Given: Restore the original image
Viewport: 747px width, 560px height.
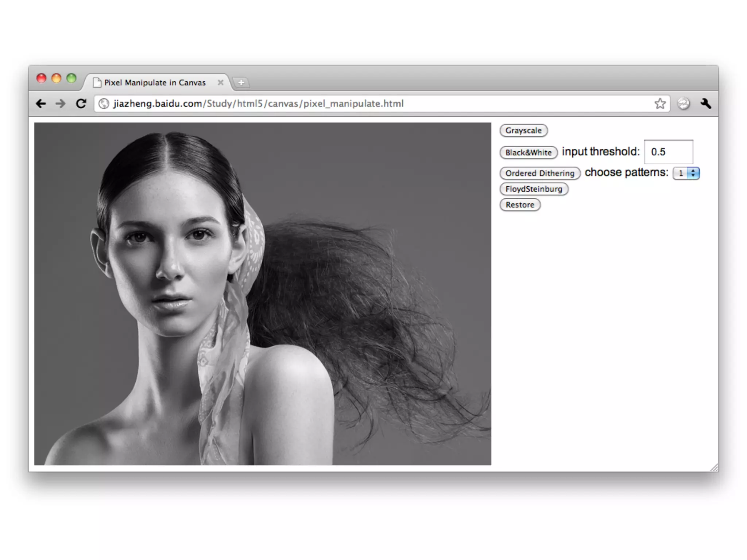Looking at the screenshot, I should (x=520, y=205).
